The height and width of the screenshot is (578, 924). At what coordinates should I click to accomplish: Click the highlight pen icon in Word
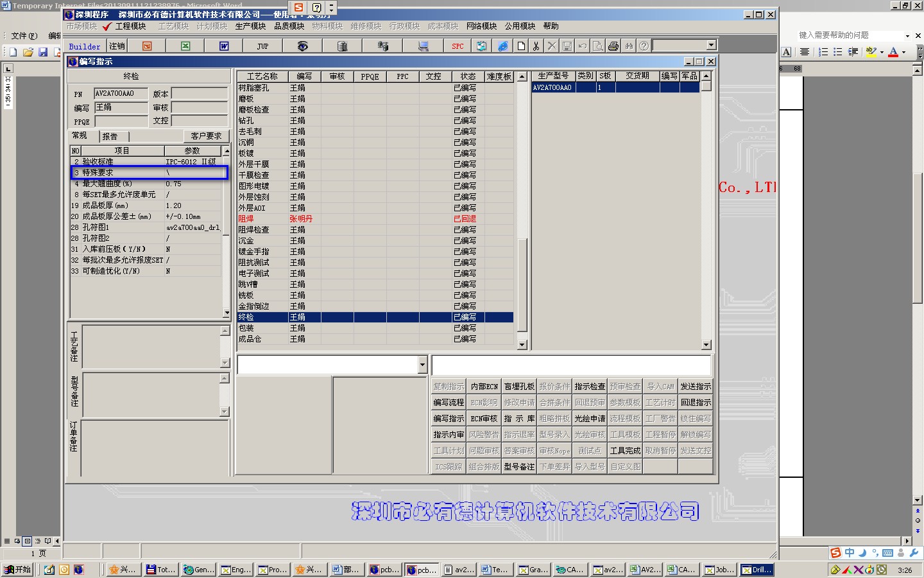[871, 52]
